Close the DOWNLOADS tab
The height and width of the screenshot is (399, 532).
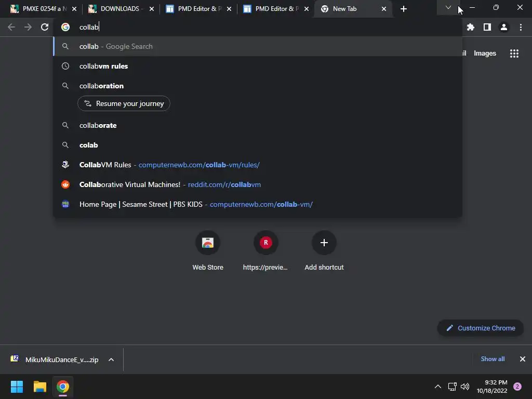click(x=152, y=9)
